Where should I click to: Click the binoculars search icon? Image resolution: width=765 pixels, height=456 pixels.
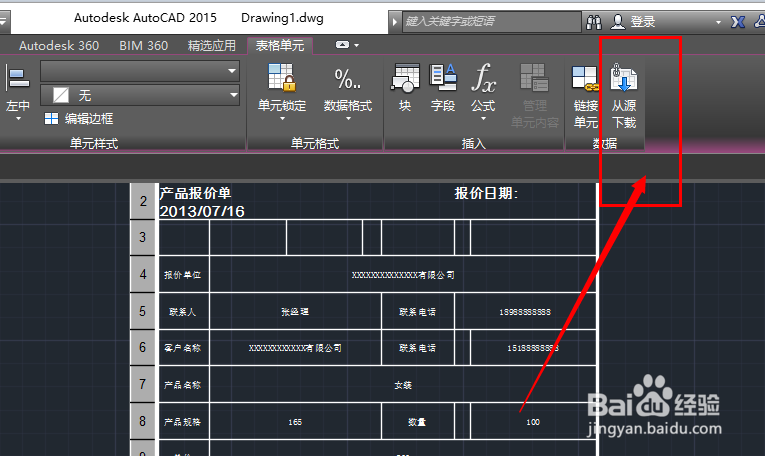[x=594, y=22]
